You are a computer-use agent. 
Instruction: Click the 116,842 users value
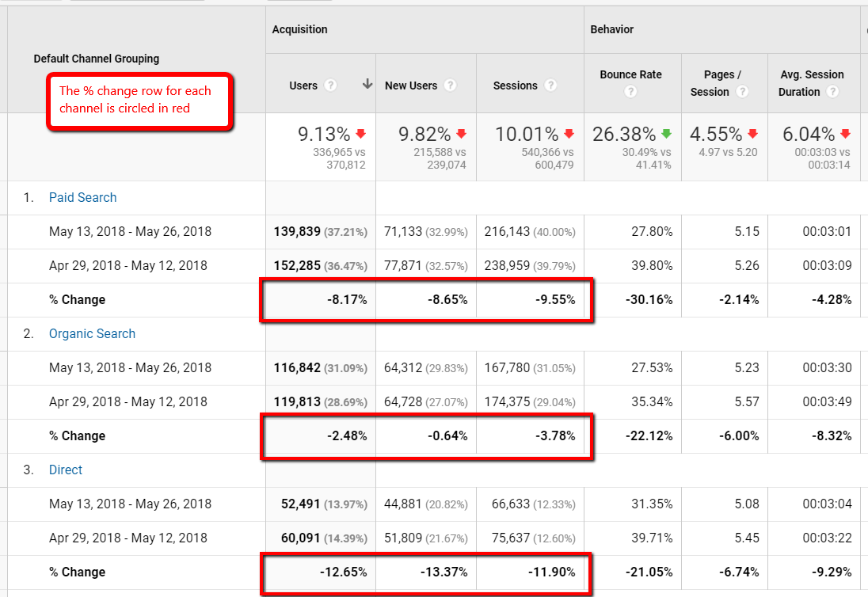click(x=297, y=368)
